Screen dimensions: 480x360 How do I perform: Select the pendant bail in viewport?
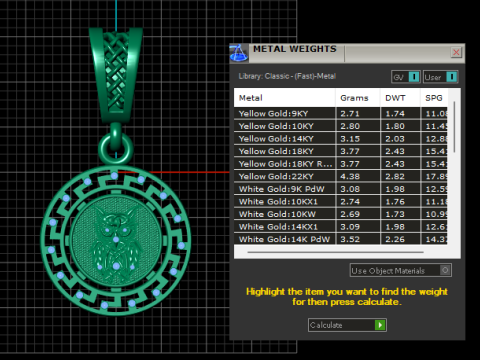(x=116, y=75)
